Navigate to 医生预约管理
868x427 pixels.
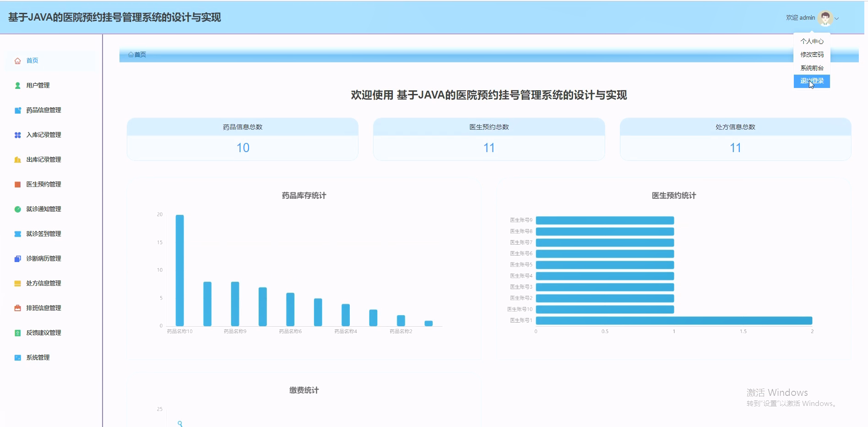pyautogui.click(x=50, y=185)
